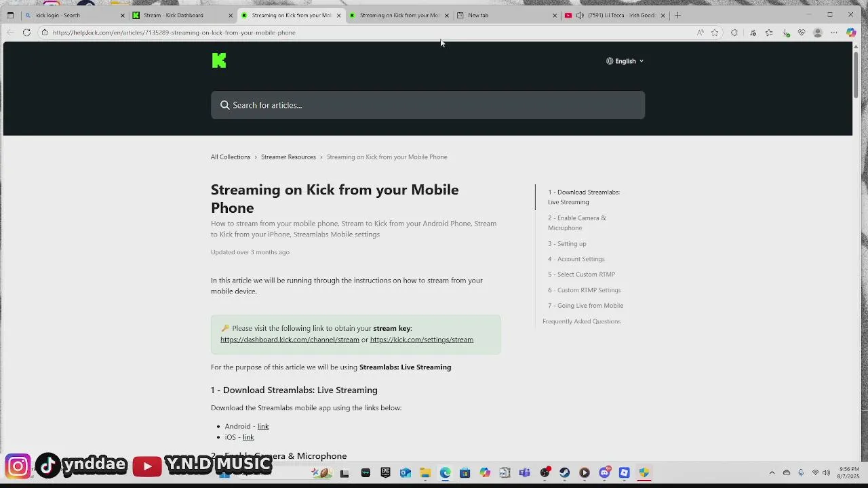Close the YouTube Lil Tecca tab
Image resolution: width=868 pixels, height=488 pixels.
[x=663, y=15]
